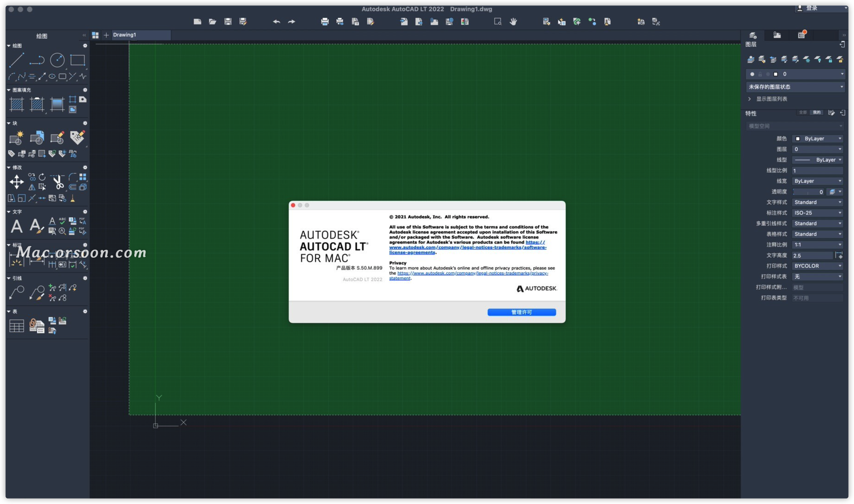Screen dimensions: 854x504
Task: Switch to the Layers panel tab
Action: (x=753, y=35)
